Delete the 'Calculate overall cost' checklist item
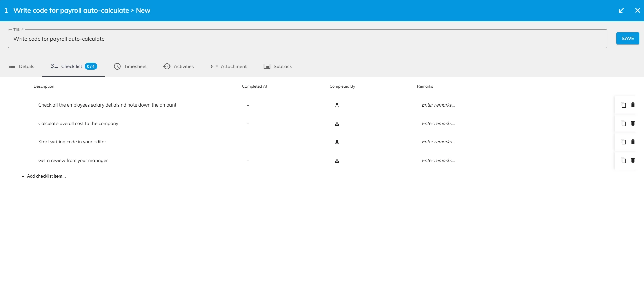 click(x=633, y=123)
